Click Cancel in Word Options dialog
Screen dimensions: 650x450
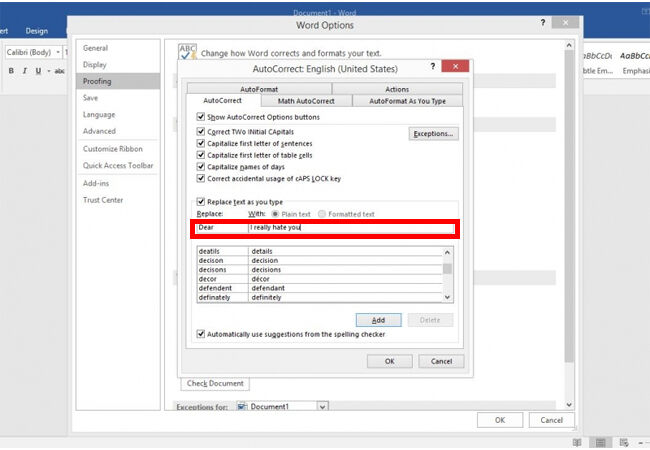pyautogui.click(x=551, y=420)
